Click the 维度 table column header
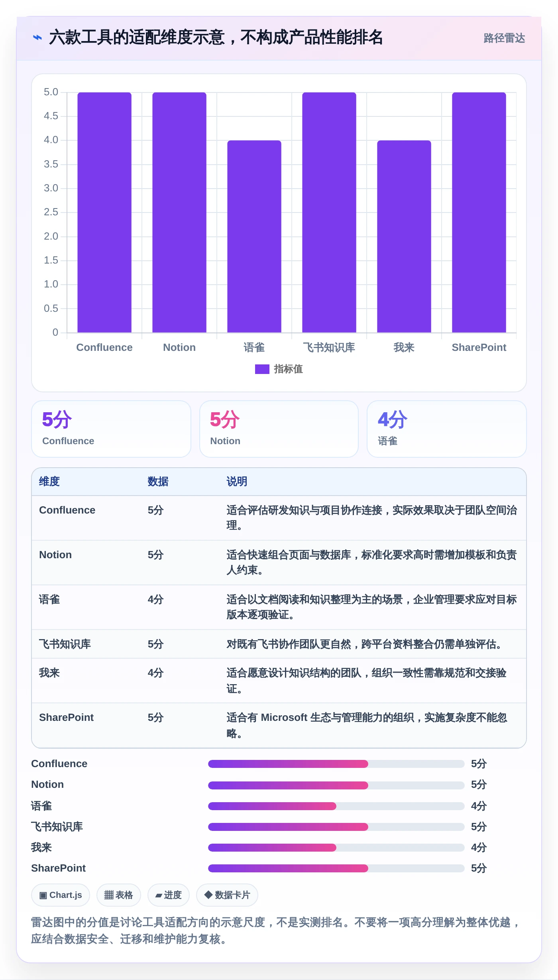The image size is (558, 980). pyautogui.click(x=49, y=482)
